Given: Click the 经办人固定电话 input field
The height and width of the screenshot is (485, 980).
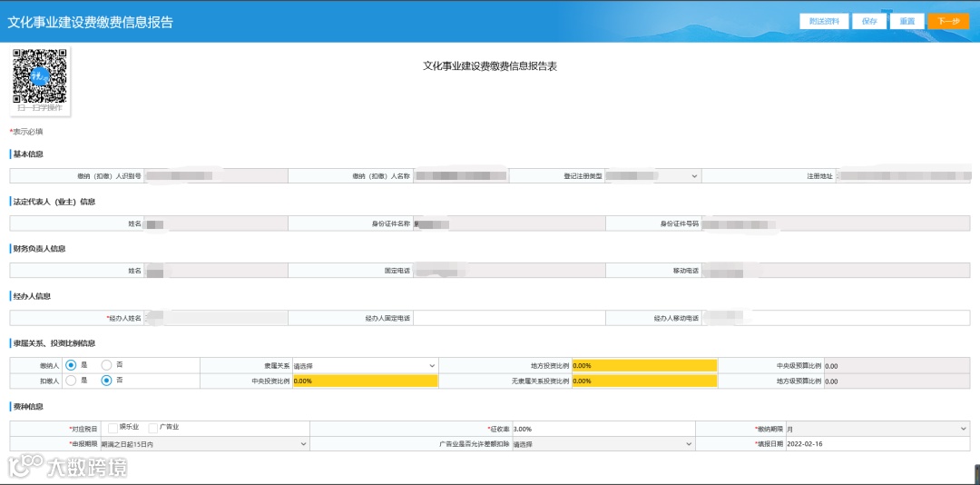Looking at the screenshot, I should tap(509, 318).
